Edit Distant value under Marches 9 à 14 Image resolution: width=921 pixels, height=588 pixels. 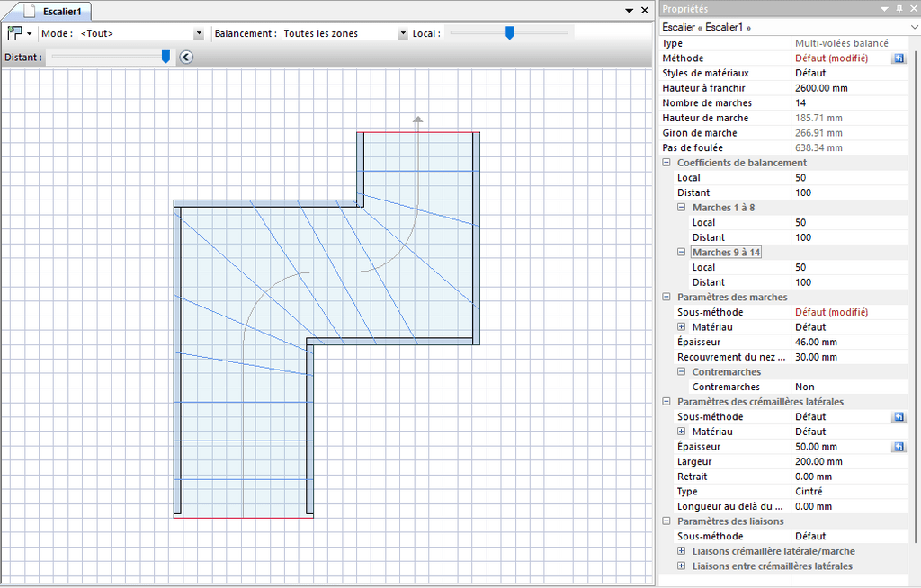[x=849, y=282]
